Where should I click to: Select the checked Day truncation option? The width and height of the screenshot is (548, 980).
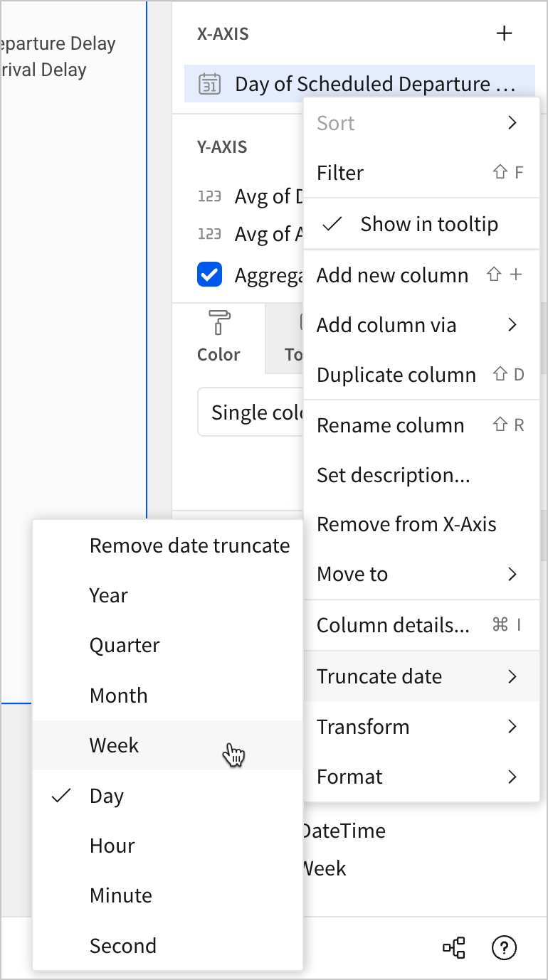107,796
